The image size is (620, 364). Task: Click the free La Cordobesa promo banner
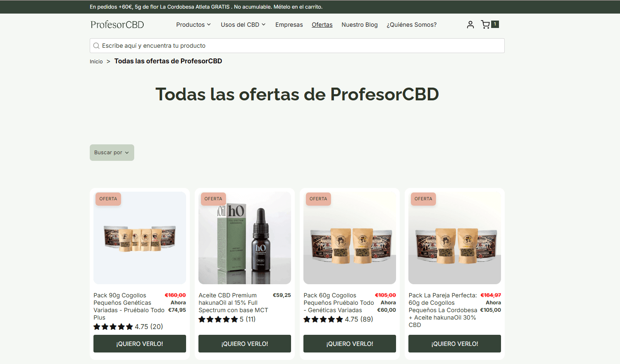(206, 7)
